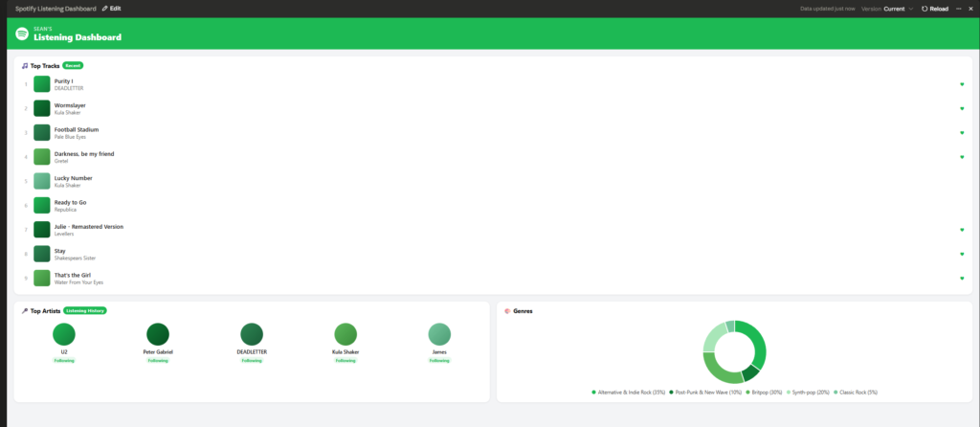Screen dimensions: 980x427
Task: Toggle the heart on Wormslayer
Action: [x=962, y=108]
